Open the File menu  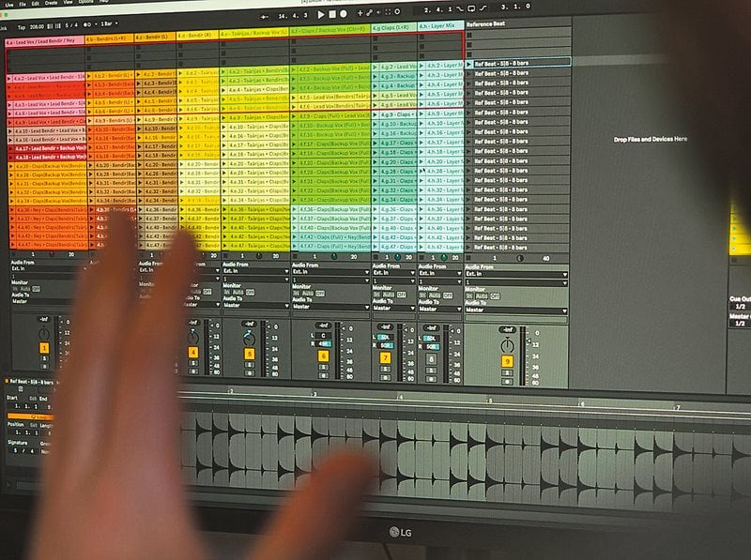coord(23,4)
